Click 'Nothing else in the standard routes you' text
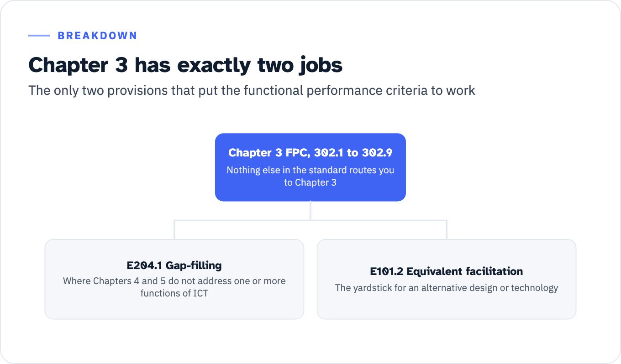621x364 pixels. [310, 170]
